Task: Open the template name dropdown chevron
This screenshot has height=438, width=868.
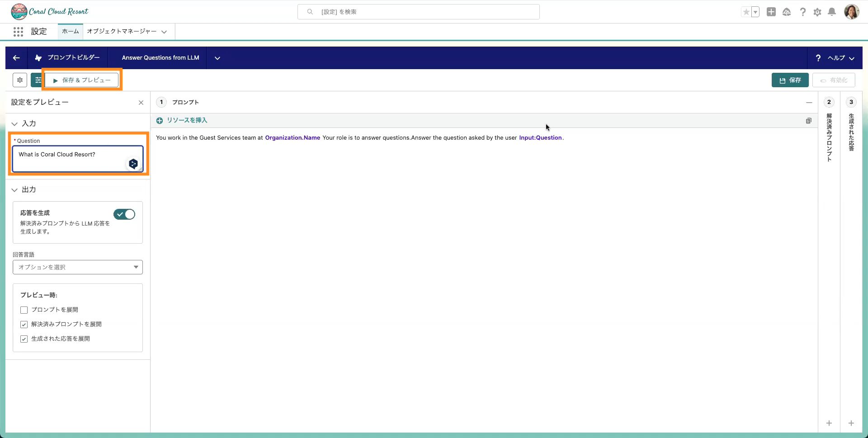Action: coord(217,58)
